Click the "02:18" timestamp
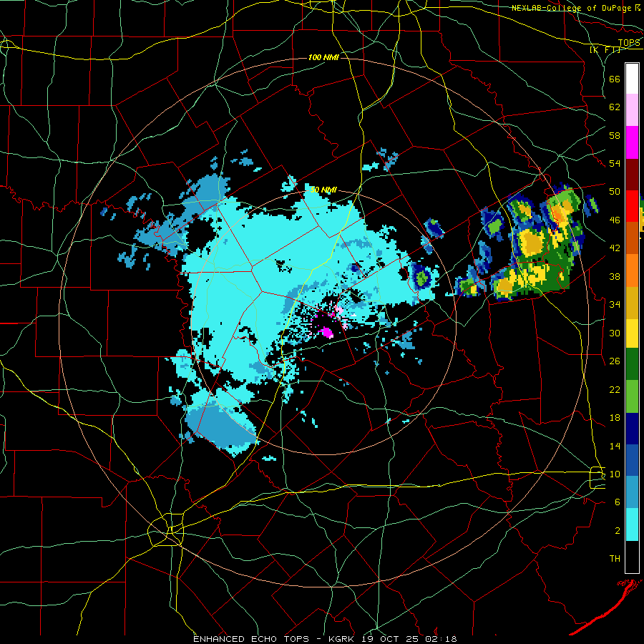Image resolution: width=644 pixels, height=644 pixels. point(442,639)
